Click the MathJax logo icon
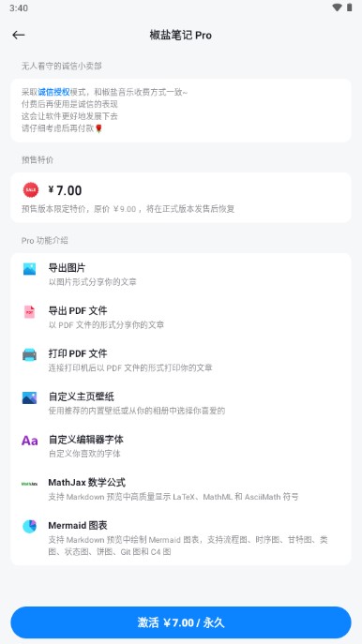Screen dimensions: 362x644 pyautogui.click(x=29, y=484)
